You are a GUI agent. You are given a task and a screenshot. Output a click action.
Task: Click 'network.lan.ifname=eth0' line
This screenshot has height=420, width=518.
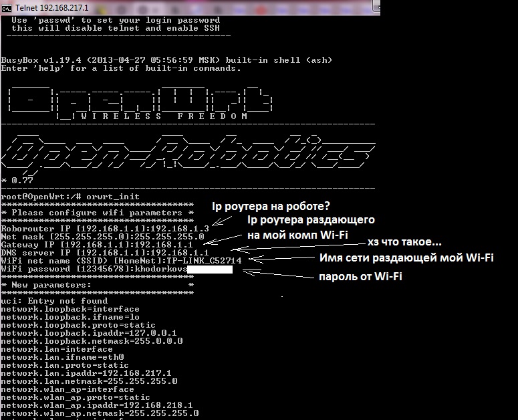pos(62,357)
